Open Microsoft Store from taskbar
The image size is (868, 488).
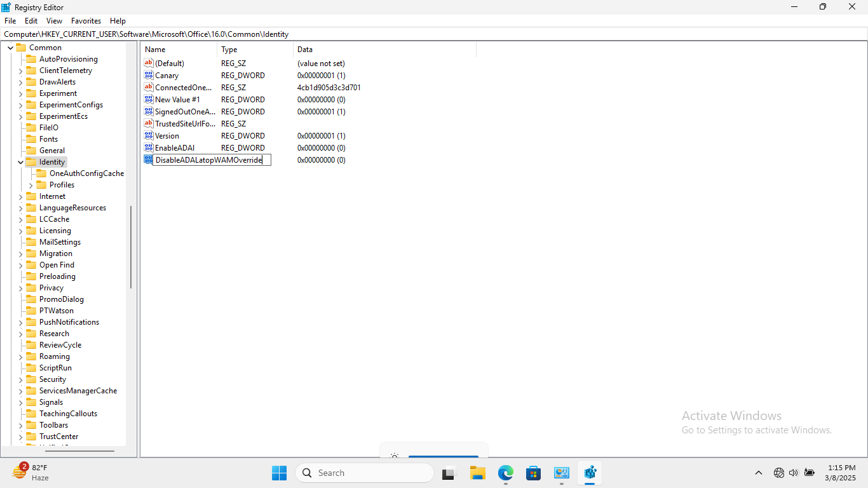(x=533, y=473)
